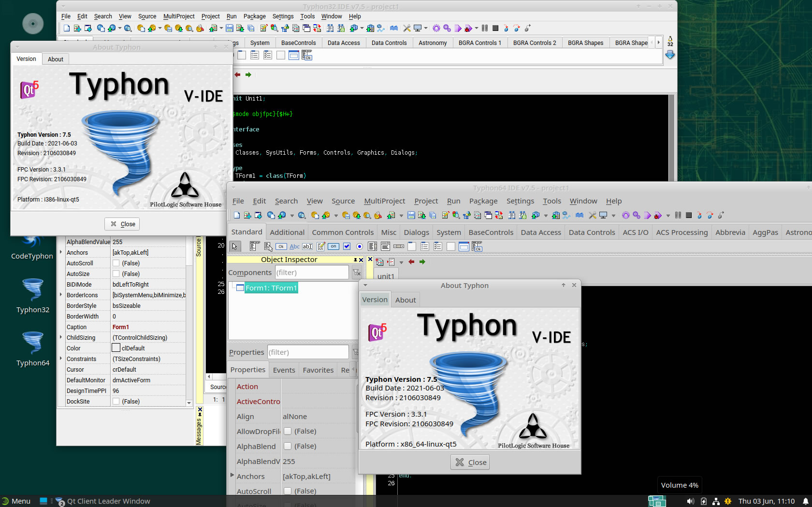The width and height of the screenshot is (812, 507).
Task: Expand ChildSizing property in Typhon32 inspector
Action: [x=61, y=337]
